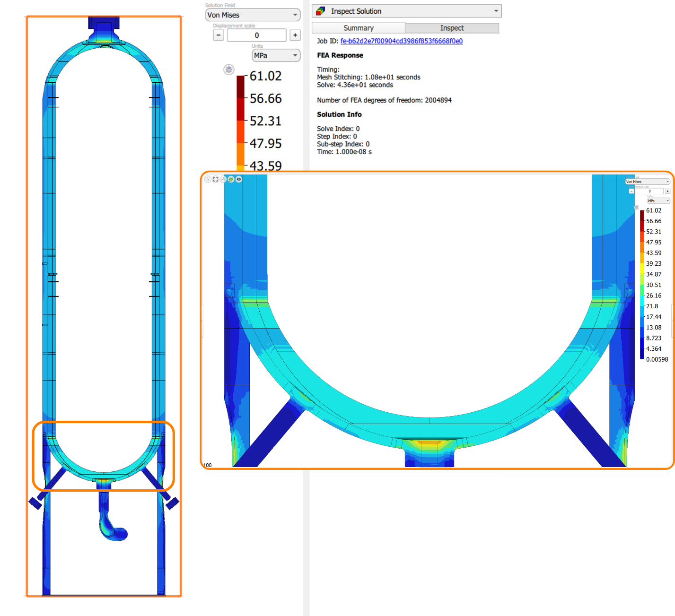The height and width of the screenshot is (616, 675).
Task: Click the 61.02 maximum legend value
Action: [265, 76]
